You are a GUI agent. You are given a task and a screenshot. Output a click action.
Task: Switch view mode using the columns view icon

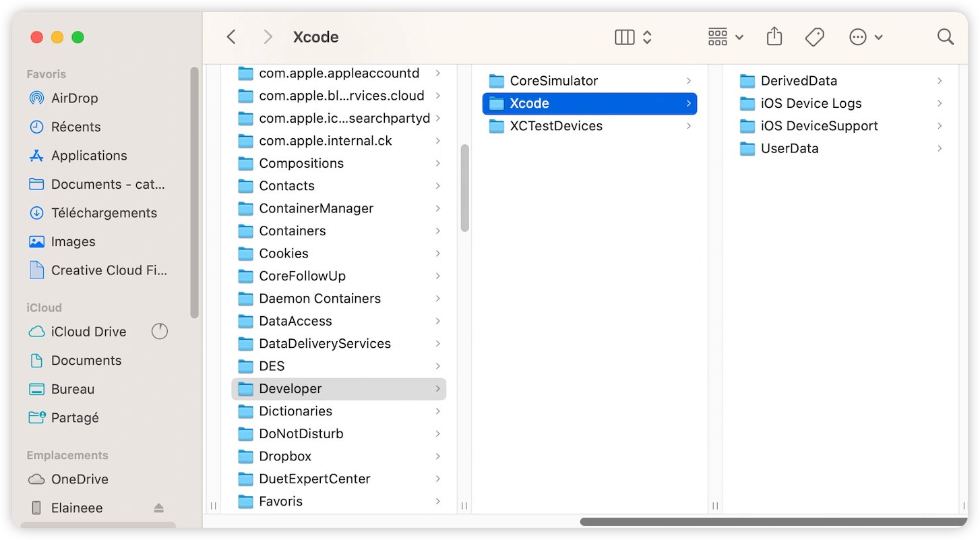tap(625, 37)
